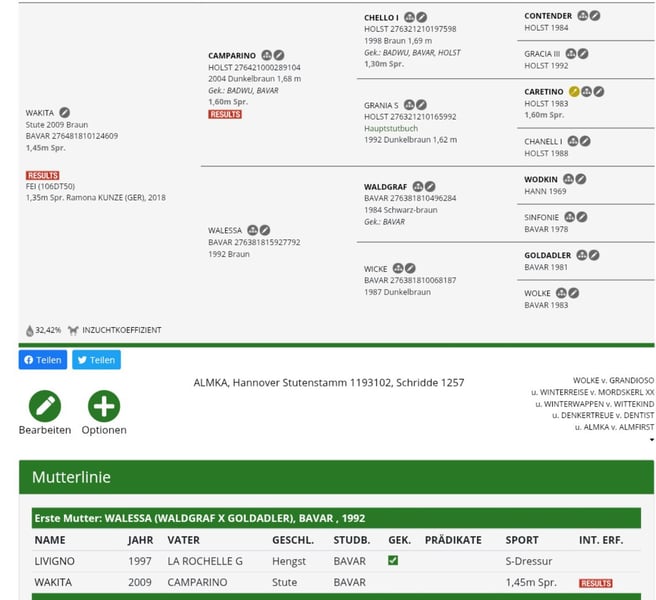The width and height of the screenshot is (656, 600).
Task: Click the Inzuchtkoeffizient horse icon
Action: (73, 330)
